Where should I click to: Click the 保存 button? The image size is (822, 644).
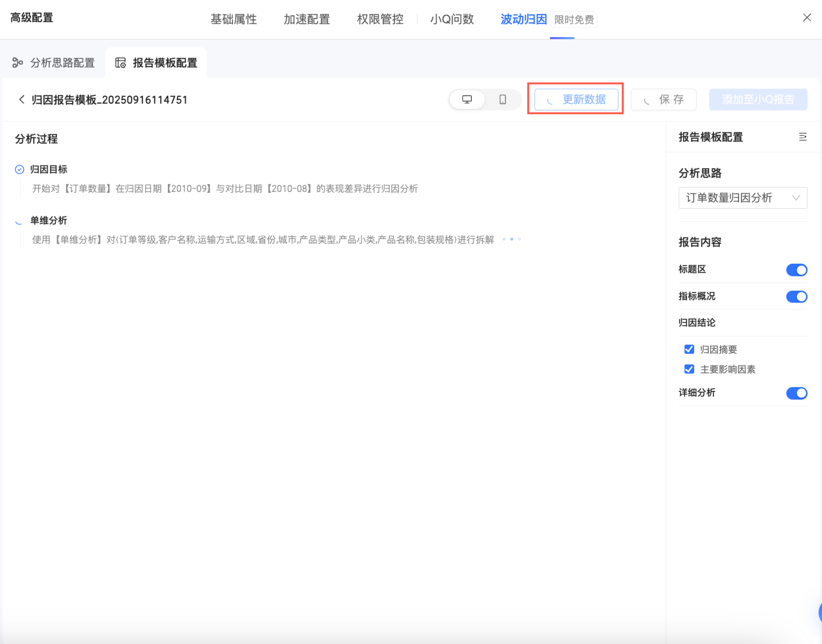(x=664, y=100)
